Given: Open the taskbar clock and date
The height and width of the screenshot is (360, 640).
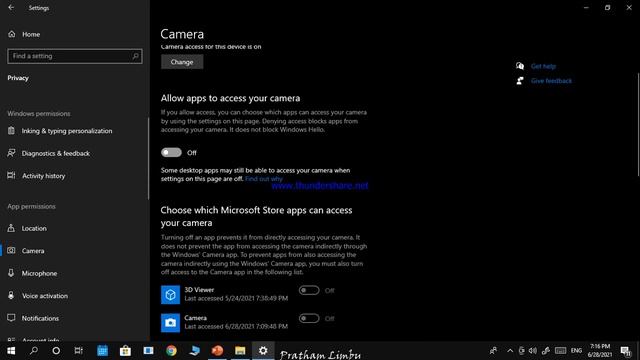Looking at the screenshot, I should (x=600, y=351).
